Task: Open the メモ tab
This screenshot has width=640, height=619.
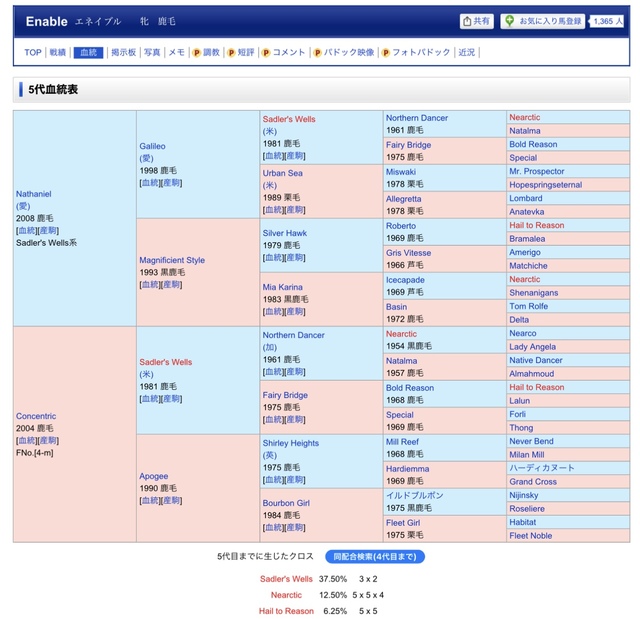Action: (x=176, y=52)
